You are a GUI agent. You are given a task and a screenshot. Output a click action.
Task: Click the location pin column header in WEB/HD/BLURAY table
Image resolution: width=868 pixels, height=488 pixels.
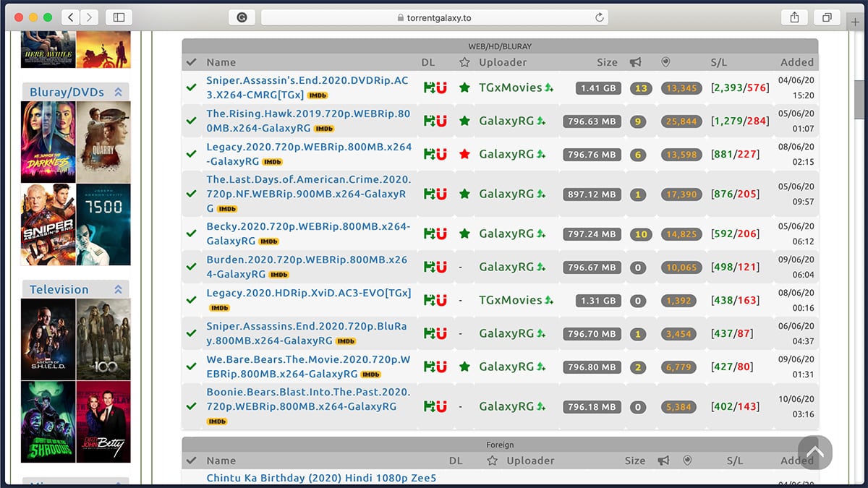666,62
